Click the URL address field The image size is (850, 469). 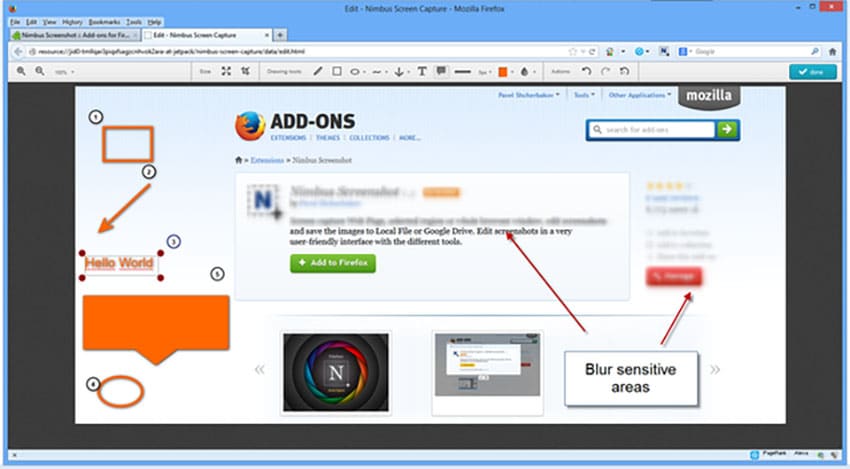[x=298, y=52]
